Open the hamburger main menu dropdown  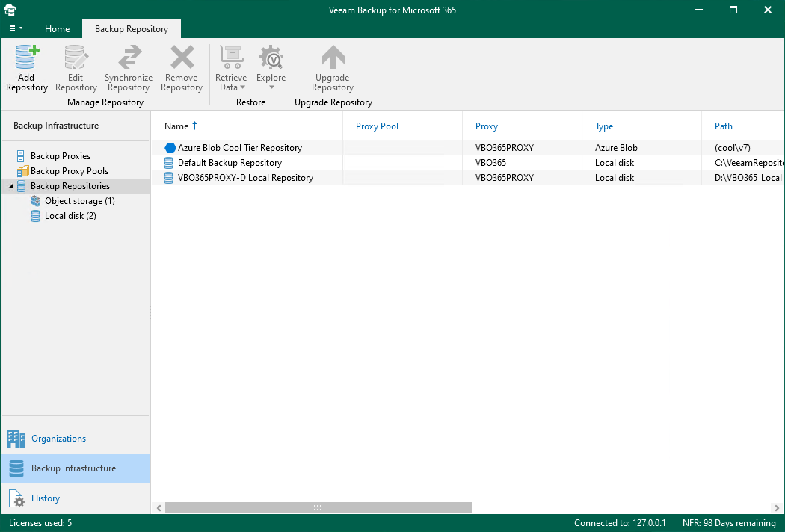click(16, 28)
